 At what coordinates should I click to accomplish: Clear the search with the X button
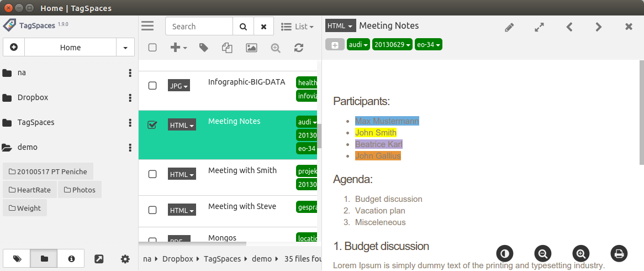coord(263,27)
